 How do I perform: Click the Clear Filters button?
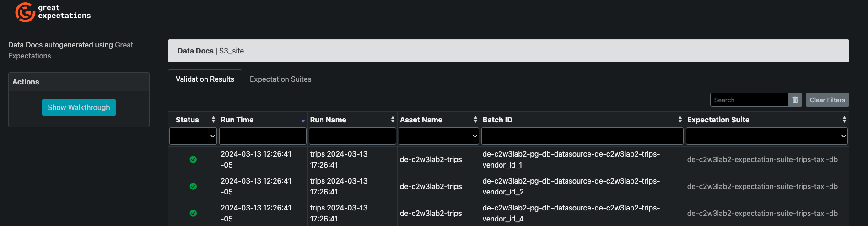click(x=827, y=100)
